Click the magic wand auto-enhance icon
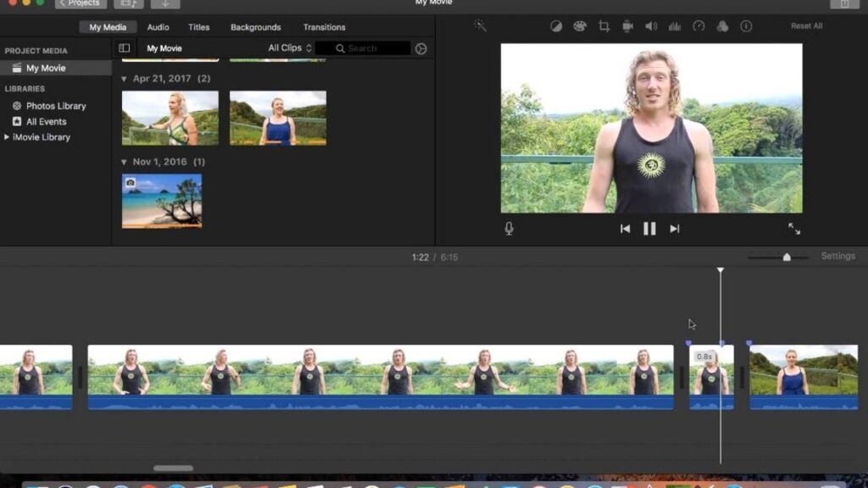868x488 pixels. 480,26
